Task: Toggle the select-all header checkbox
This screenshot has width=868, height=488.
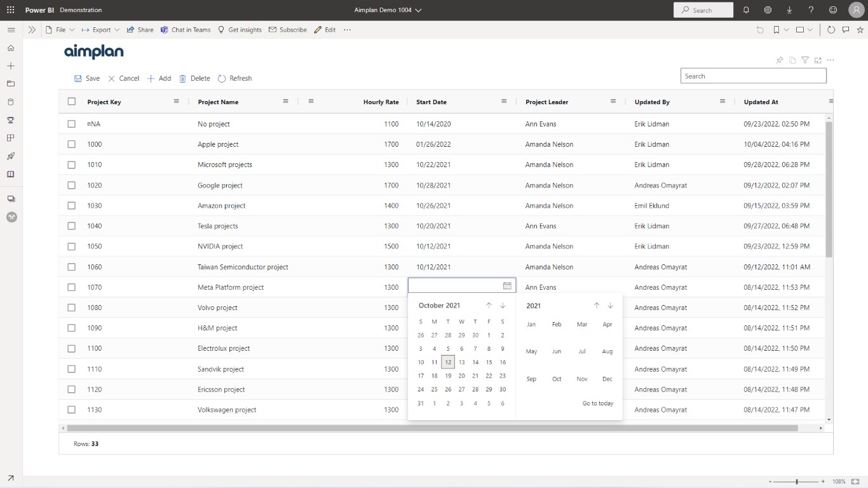Action: pyautogui.click(x=72, y=102)
